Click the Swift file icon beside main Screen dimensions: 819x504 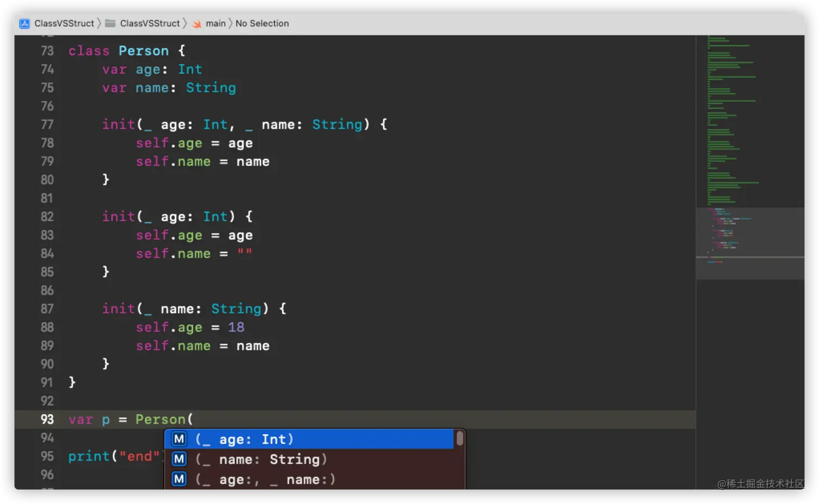[197, 23]
